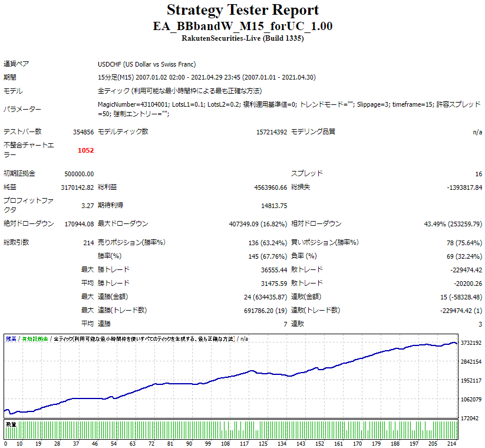This screenshot has height=448, width=485.
Task: Click chart axis value 1062079
Action: point(471,400)
